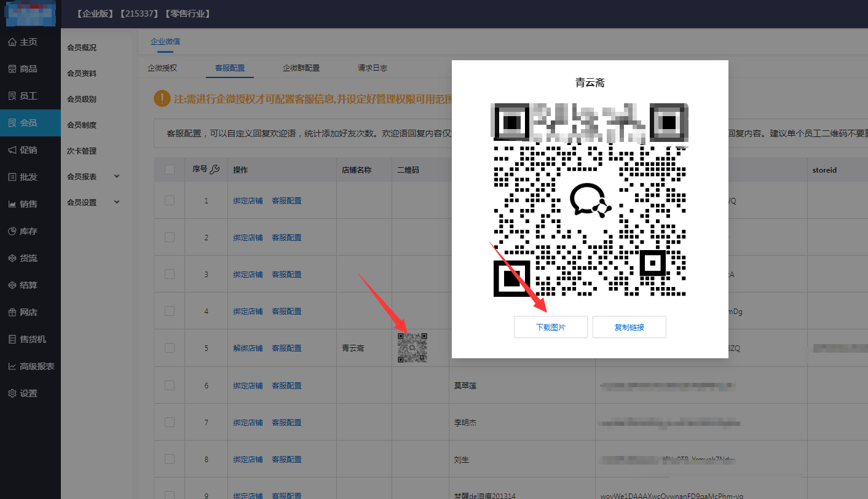Click 绑定店铺 in row 2

point(248,237)
